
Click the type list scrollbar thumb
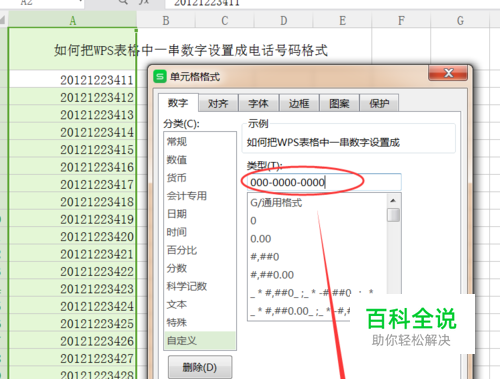pos(393,215)
